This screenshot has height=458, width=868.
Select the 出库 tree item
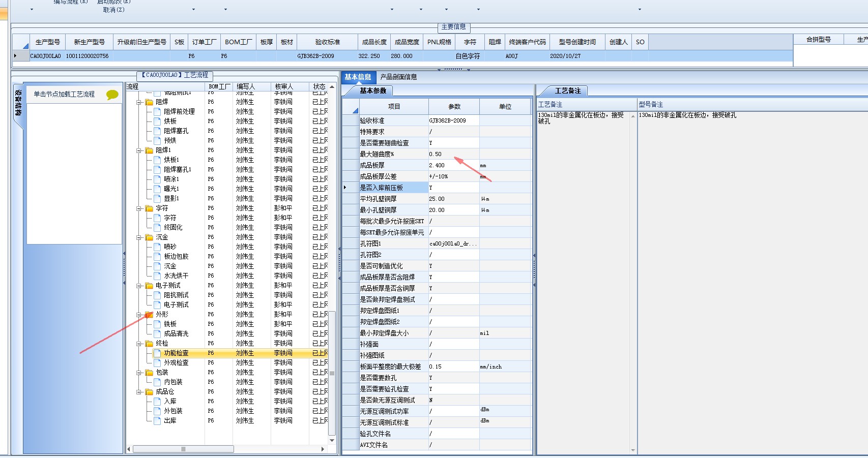(x=170, y=421)
